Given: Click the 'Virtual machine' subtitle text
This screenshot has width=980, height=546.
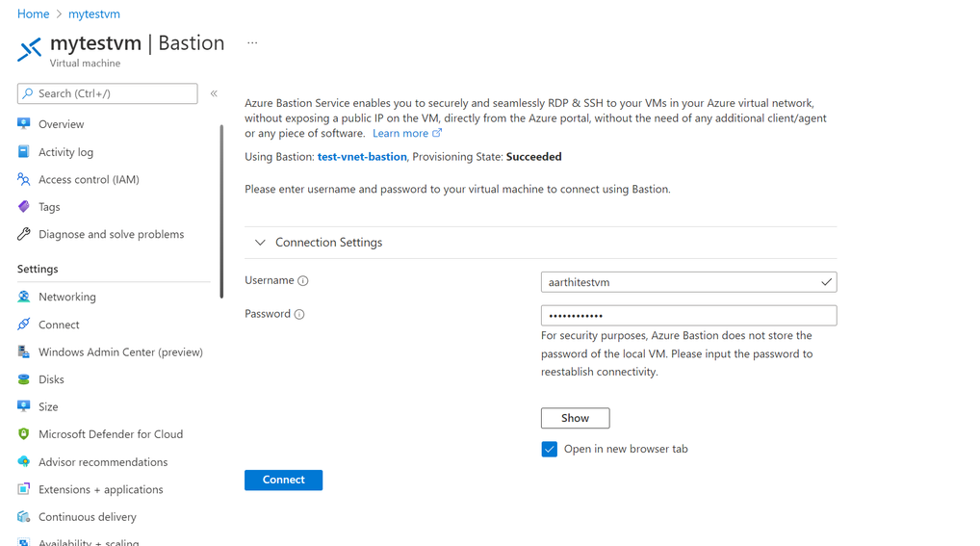Looking at the screenshot, I should click(85, 64).
